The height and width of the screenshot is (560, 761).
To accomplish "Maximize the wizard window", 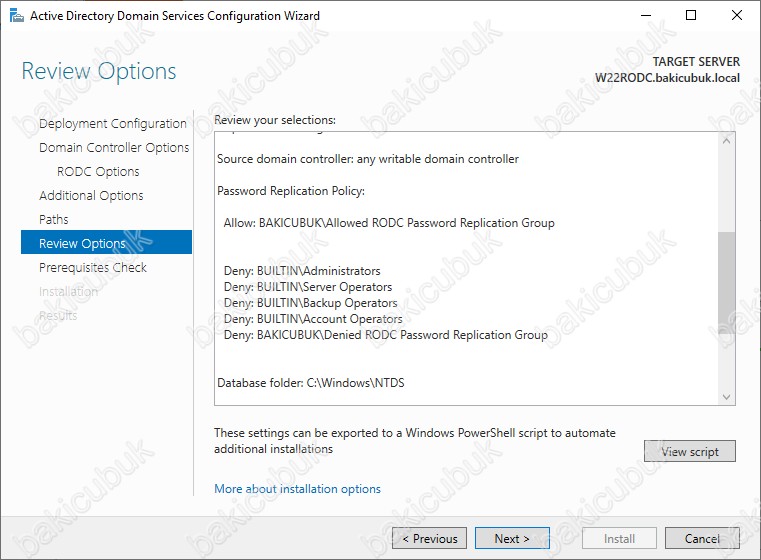I will click(691, 16).
